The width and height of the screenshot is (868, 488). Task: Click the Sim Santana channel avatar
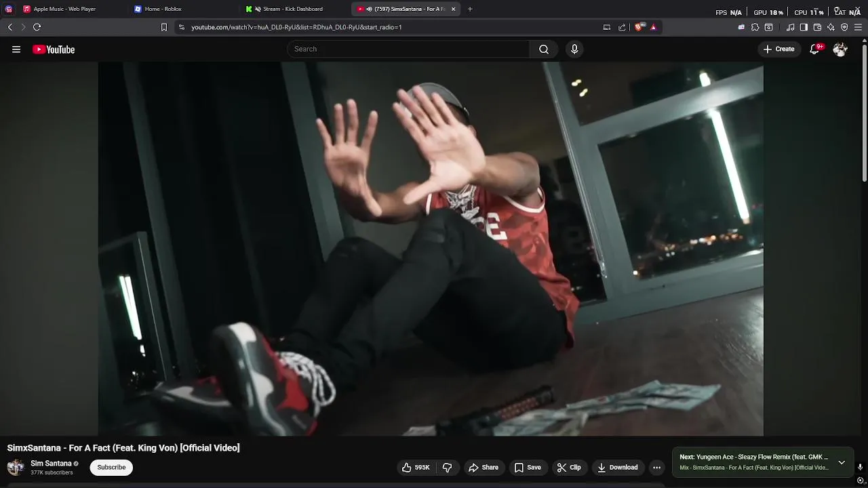tap(16, 467)
